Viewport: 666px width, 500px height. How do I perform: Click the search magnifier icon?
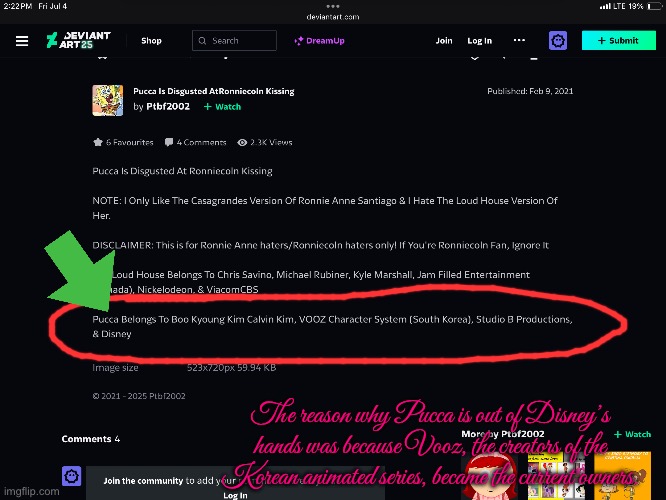(x=203, y=41)
